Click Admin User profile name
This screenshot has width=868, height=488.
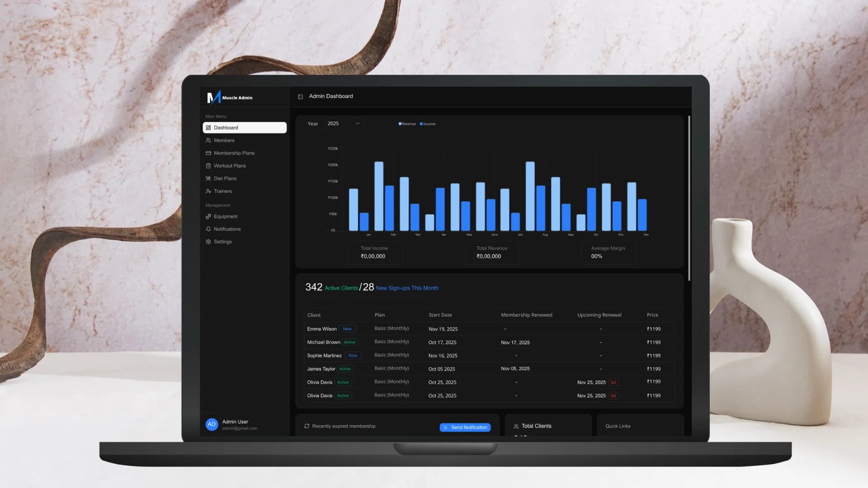[235, 422]
